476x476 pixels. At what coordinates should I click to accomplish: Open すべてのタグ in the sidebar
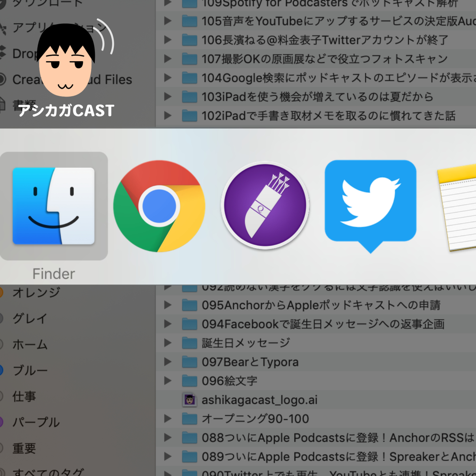(x=48, y=472)
